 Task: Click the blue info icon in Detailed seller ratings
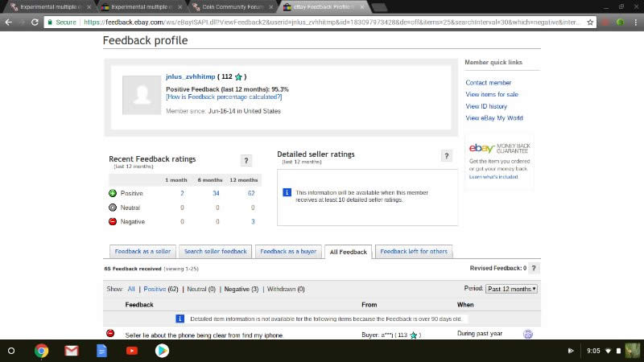point(287,192)
